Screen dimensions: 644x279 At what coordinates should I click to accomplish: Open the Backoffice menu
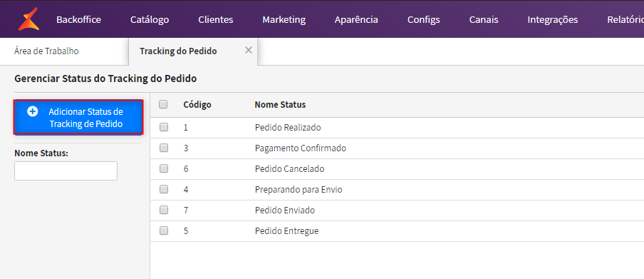click(x=78, y=19)
